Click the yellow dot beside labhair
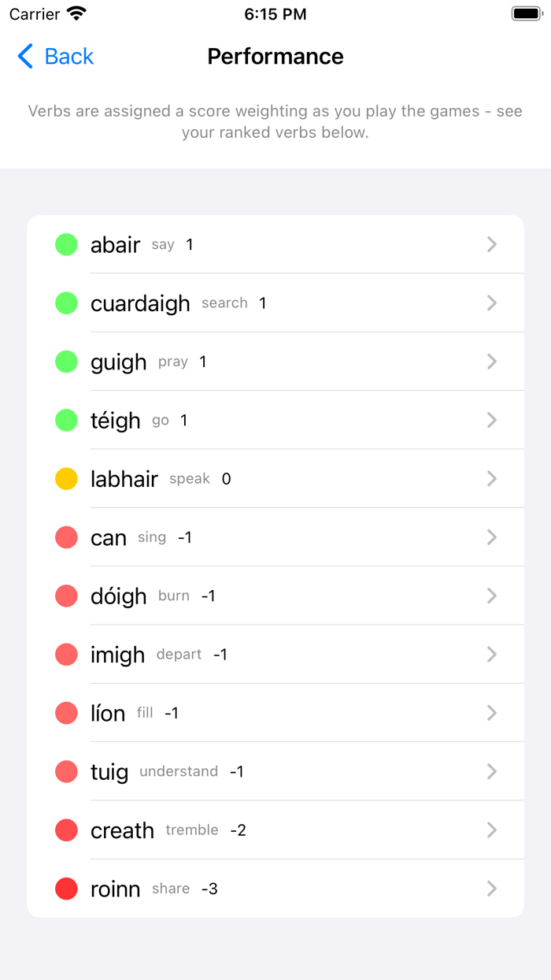 (x=66, y=478)
